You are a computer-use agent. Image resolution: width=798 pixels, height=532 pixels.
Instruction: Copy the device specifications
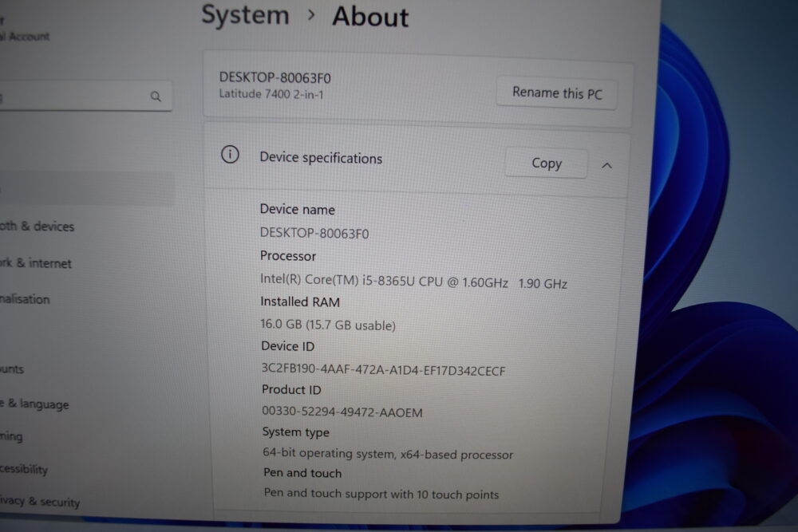(x=546, y=164)
